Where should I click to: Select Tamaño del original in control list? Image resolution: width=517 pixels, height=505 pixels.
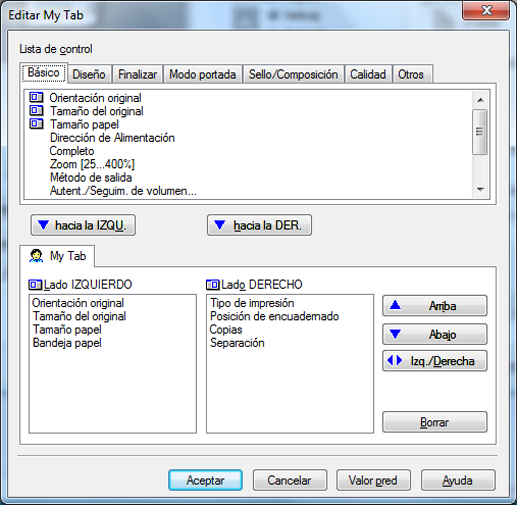pos(97,111)
